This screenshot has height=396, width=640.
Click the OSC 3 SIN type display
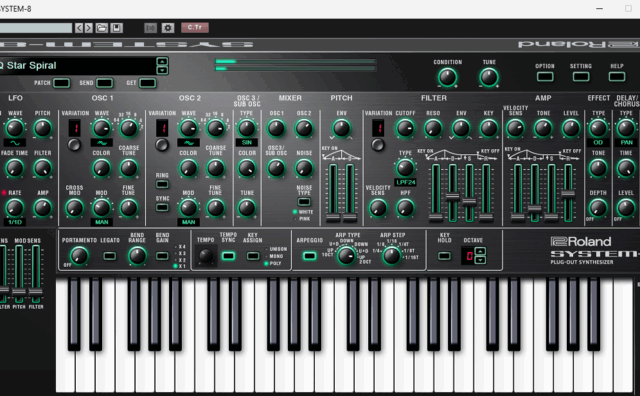click(247, 142)
